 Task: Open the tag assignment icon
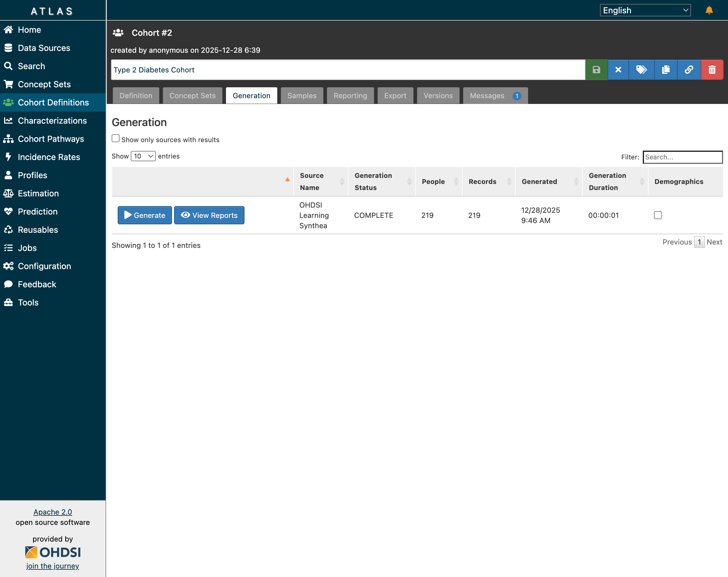(x=642, y=70)
